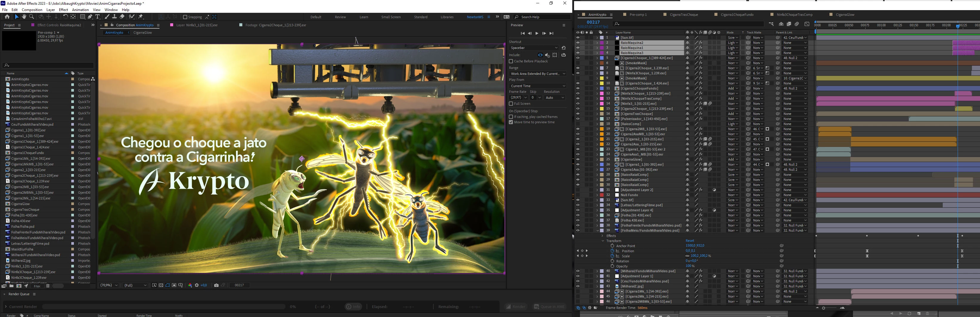Reset the Preview shortcut settings icon
The width and height of the screenshot is (980, 317).
[x=563, y=48]
